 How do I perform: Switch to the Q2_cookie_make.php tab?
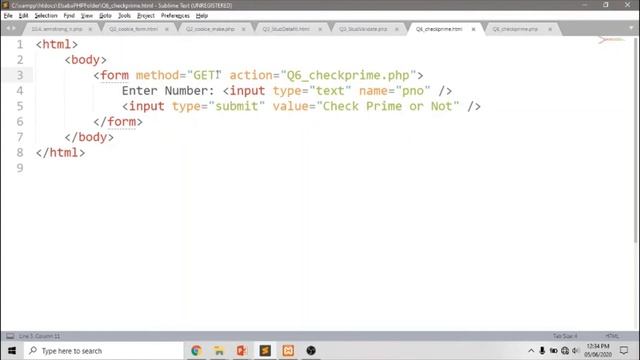point(210,29)
